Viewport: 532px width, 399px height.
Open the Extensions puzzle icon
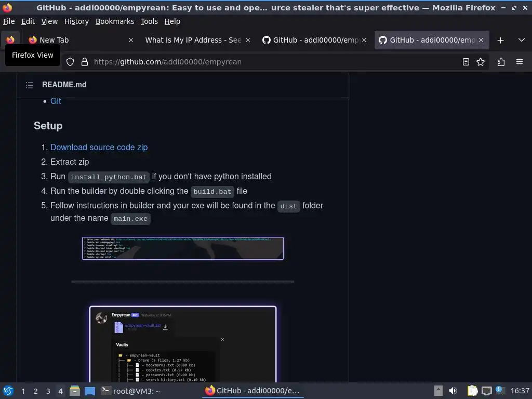click(501, 62)
